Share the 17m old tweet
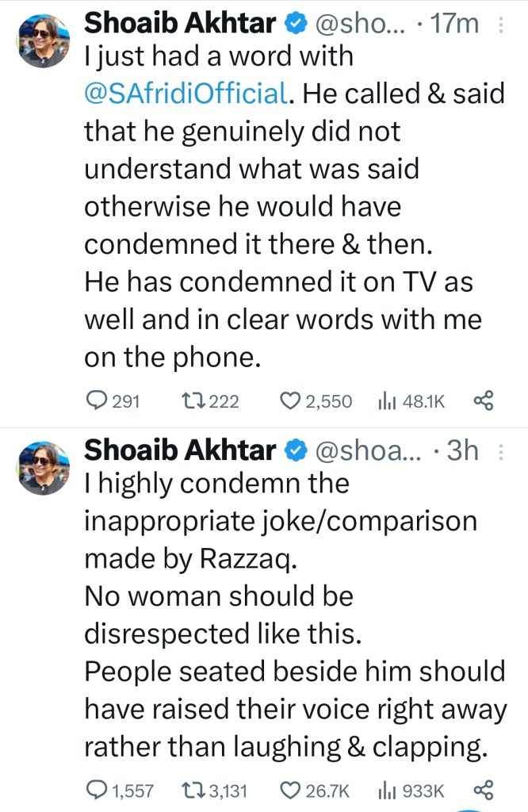This screenshot has height=812, width=528. [483, 401]
